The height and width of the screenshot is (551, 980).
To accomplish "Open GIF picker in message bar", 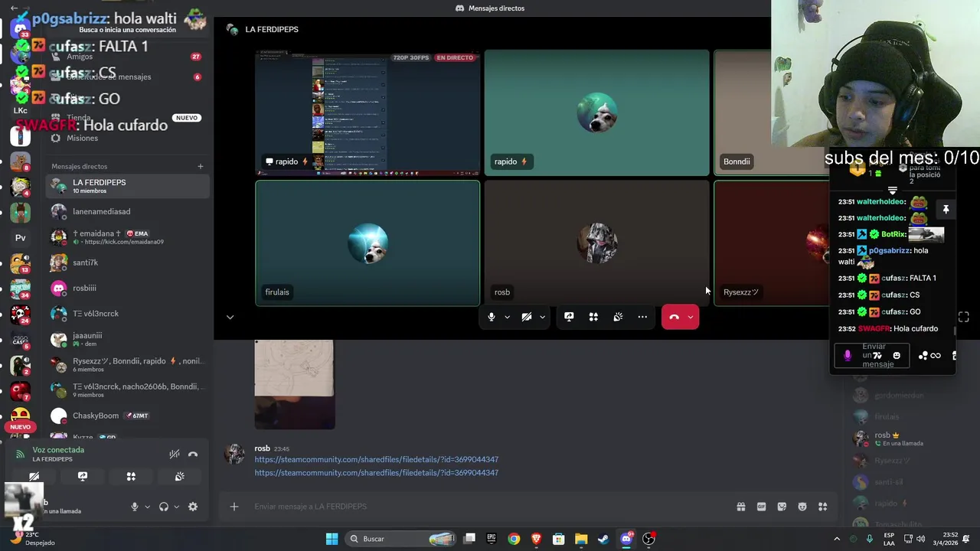I will [x=761, y=507].
